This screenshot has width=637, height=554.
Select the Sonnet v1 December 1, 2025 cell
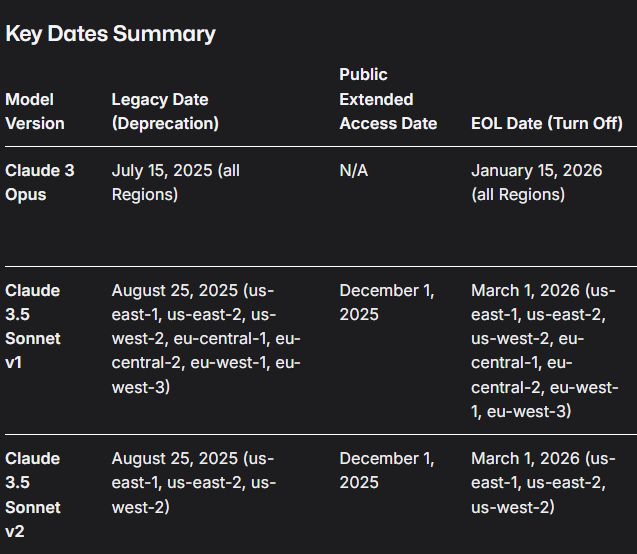pyautogui.click(x=386, y=302)
